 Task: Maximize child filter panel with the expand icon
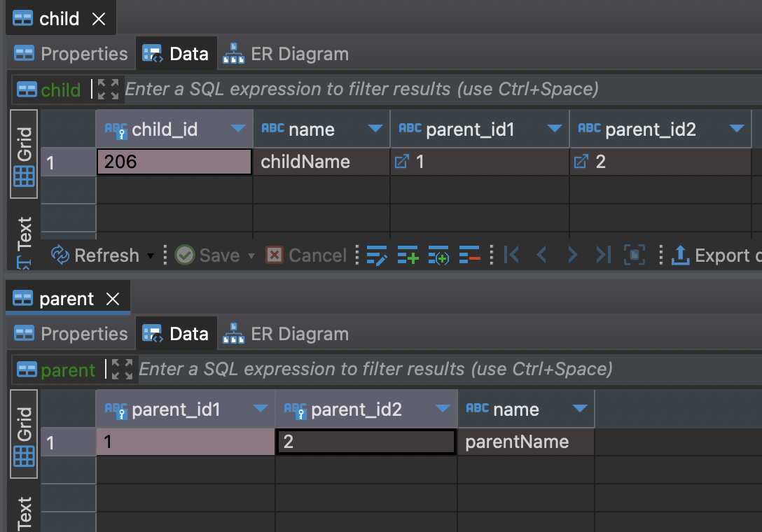[x=108, y=90]
